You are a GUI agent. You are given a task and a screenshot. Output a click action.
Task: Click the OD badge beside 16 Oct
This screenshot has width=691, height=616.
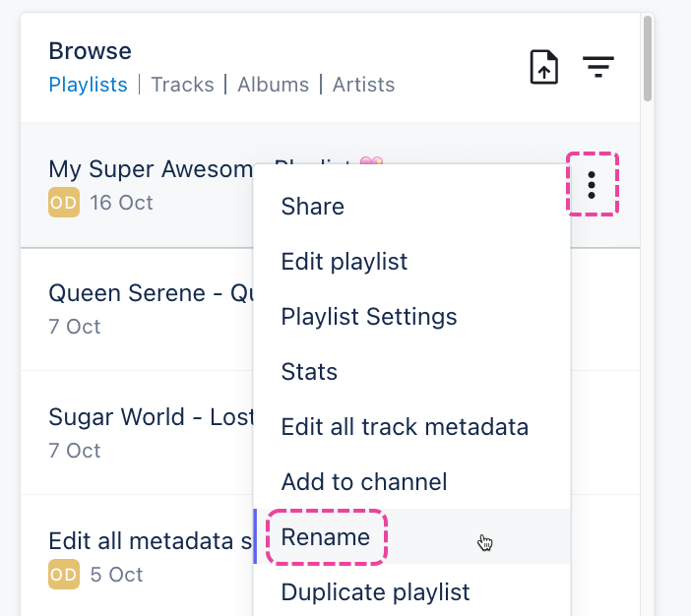(x=64, y=204)
